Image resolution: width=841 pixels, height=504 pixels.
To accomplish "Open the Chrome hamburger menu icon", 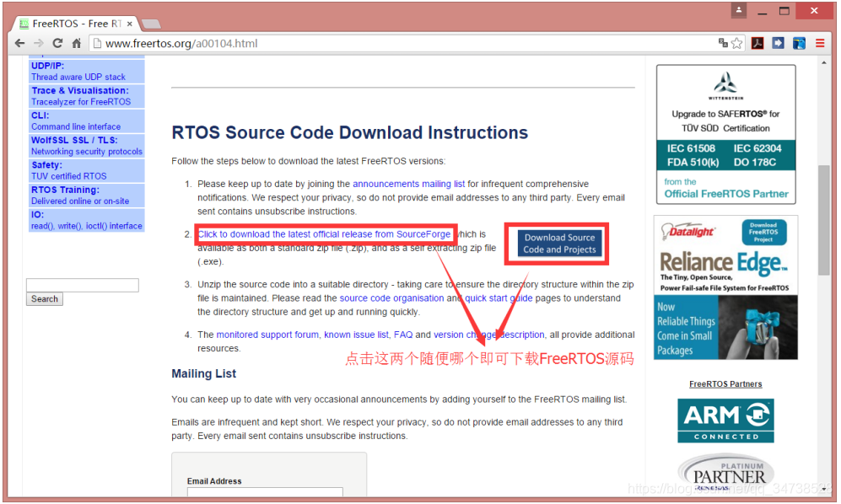I will click(x=820, y=44).
